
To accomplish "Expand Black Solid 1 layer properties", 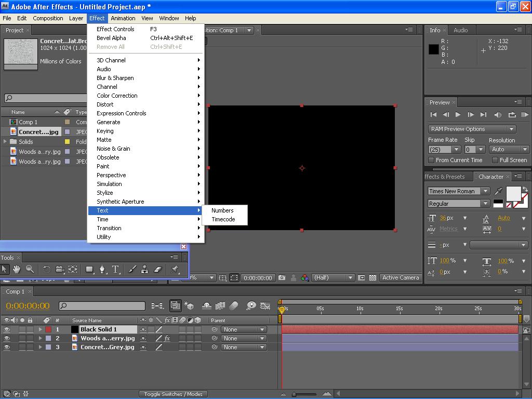I will [x=41, y=329].
